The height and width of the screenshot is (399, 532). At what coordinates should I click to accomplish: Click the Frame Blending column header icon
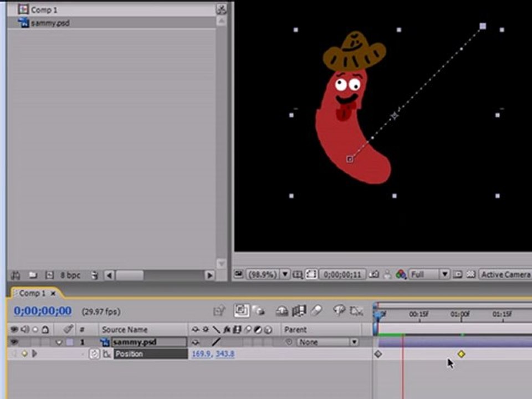point(237,329)
